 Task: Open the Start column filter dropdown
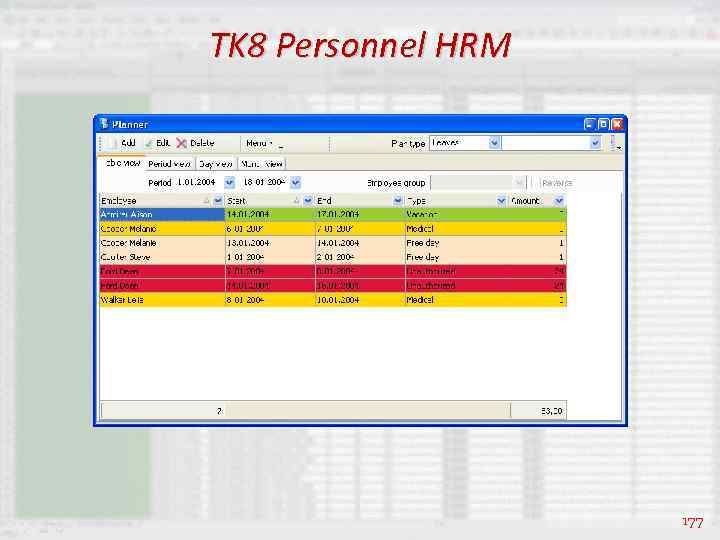point(308,201)
